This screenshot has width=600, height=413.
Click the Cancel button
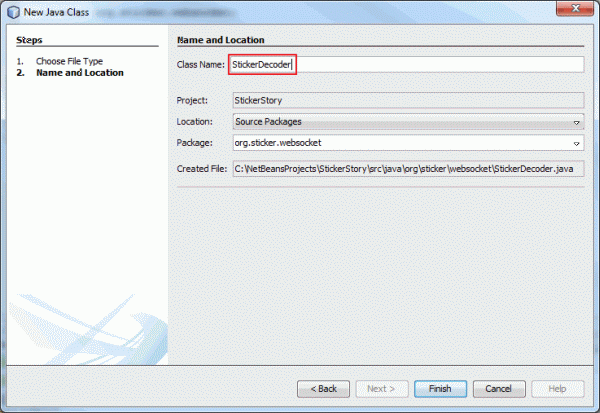click(x=499, y=389)
